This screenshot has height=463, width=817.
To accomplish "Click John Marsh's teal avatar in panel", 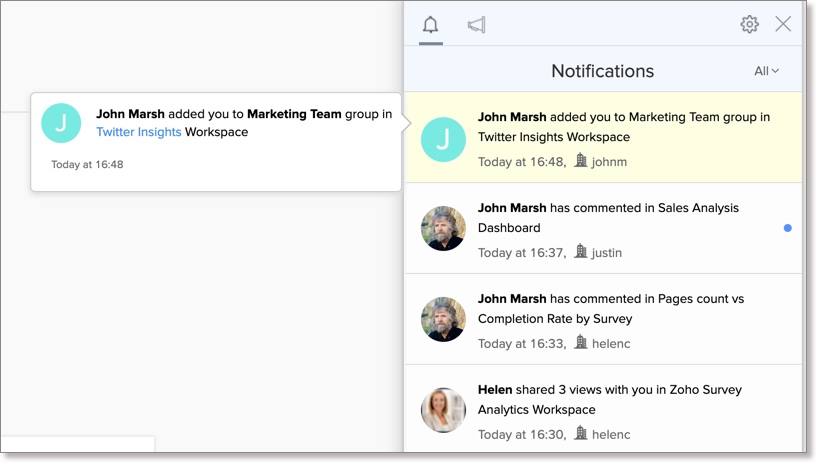I will click(x=443, y=138).
